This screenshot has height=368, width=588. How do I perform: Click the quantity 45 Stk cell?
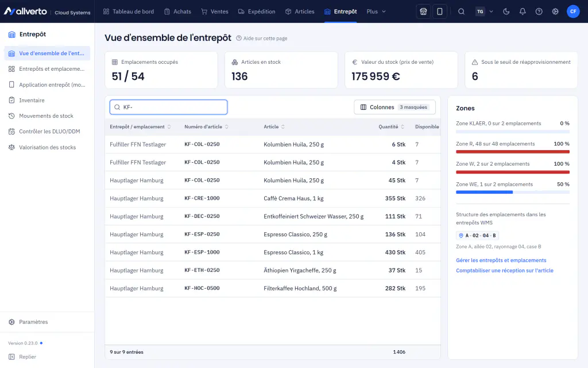pyautogui.click(x=397, y=180)
